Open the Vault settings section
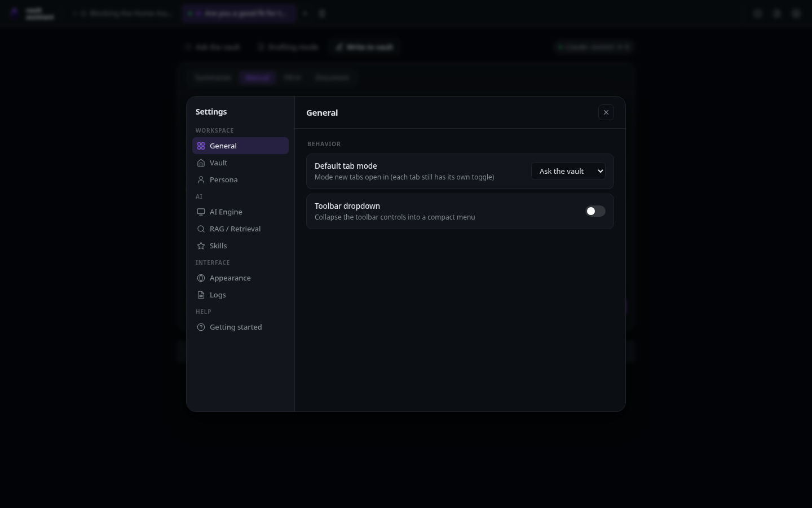The width and height of the screenshot is (812, 508). click(x=240, y=163)
